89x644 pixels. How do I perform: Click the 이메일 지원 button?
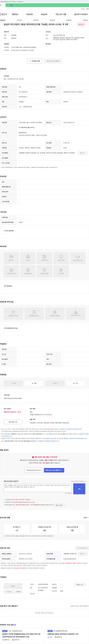[x=13, y=422]
